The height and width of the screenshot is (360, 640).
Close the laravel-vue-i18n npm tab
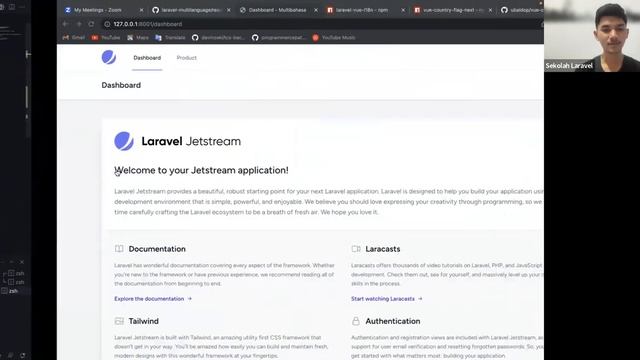(403, 10)
